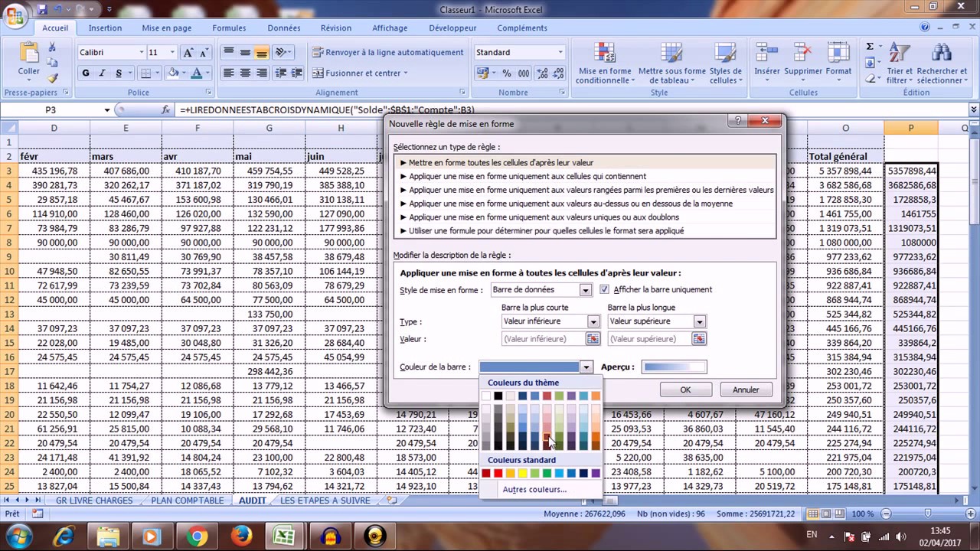Click OK in the formatting rule dialog
The height and width of the screenshot is (551, 980).
click(685, 390)
